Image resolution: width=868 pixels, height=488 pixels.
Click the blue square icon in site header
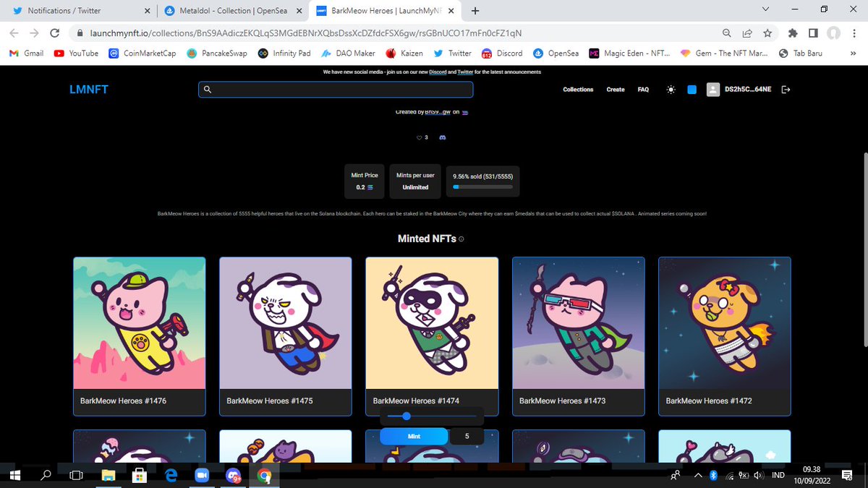(692, 90)
